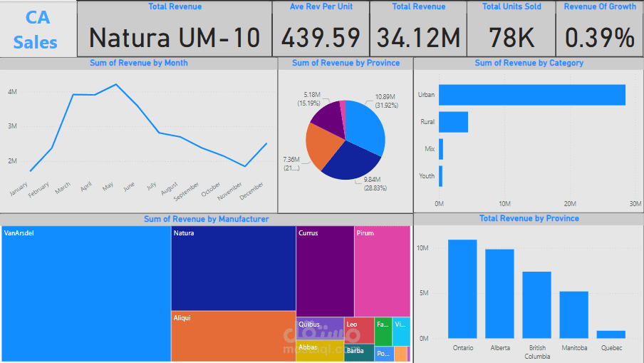This screenshot has width=644, height=363.
Task: Click the Total Revenue by Province title
Action: tap(529, 218)
